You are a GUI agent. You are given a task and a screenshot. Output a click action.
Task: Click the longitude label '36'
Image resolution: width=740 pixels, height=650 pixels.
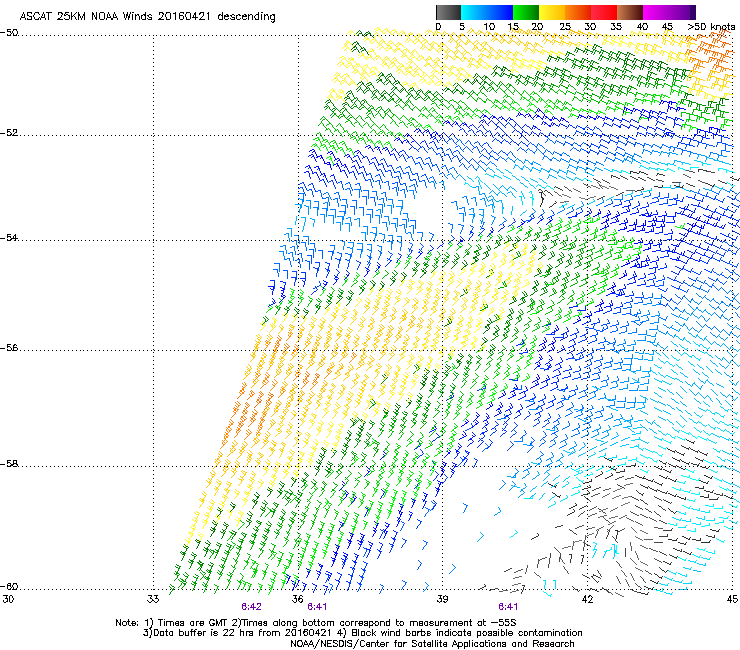tap(297, 599)
